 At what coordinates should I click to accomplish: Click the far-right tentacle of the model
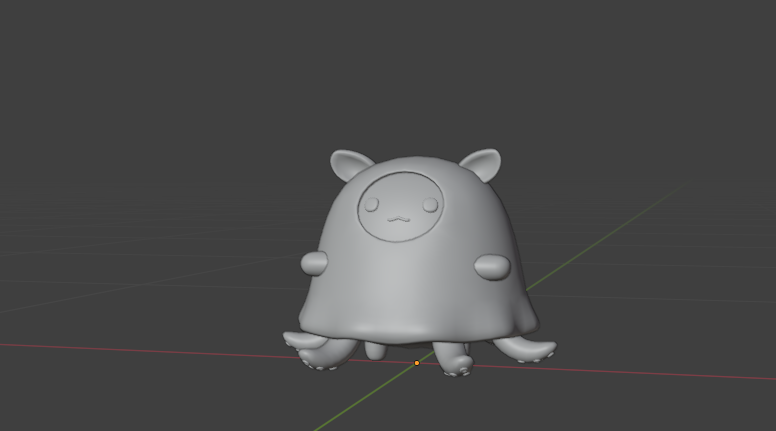click(x=526, y=349)
